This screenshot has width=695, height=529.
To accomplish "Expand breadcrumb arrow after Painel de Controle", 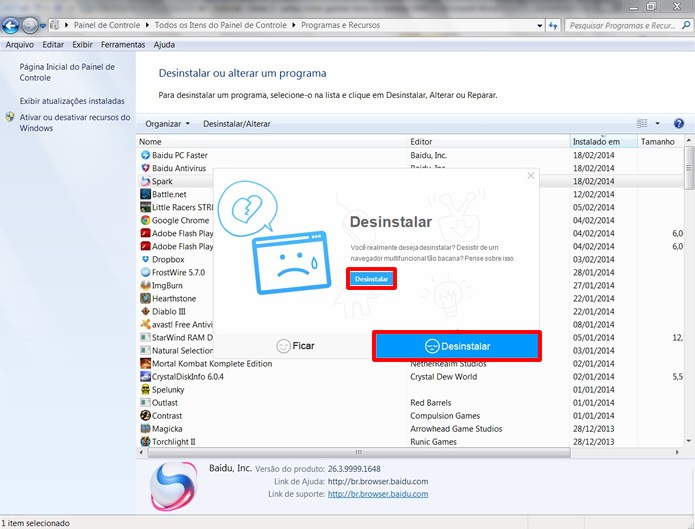I will pos(147,25).
